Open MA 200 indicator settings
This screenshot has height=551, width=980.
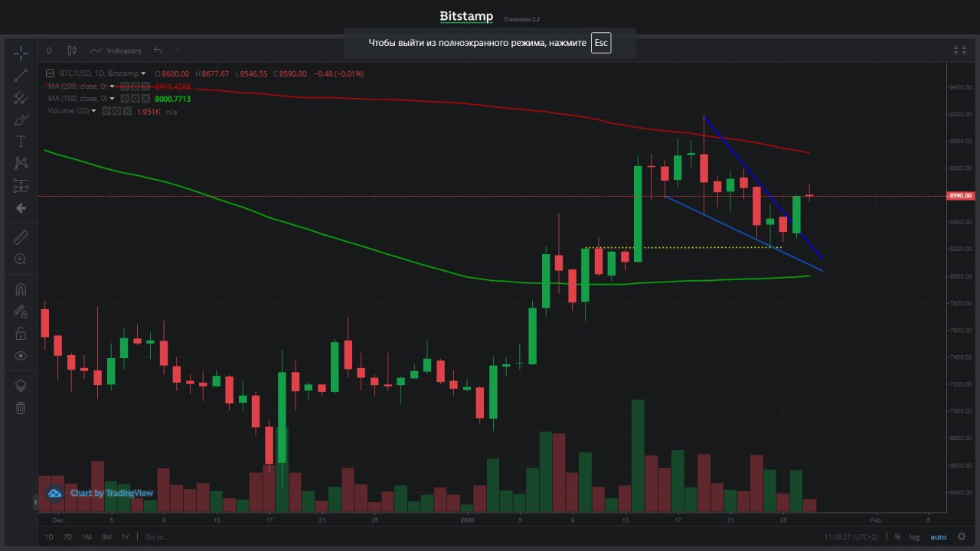click(x=134, y=86)
